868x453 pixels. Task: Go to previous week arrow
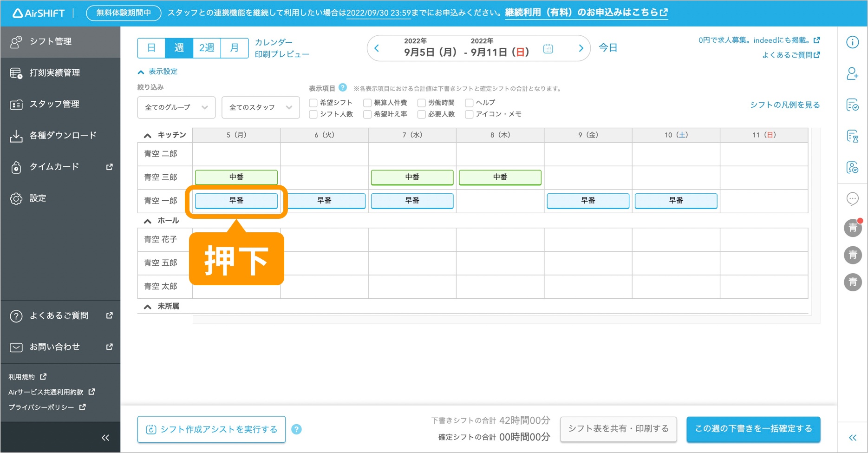(x=377, y=48)
